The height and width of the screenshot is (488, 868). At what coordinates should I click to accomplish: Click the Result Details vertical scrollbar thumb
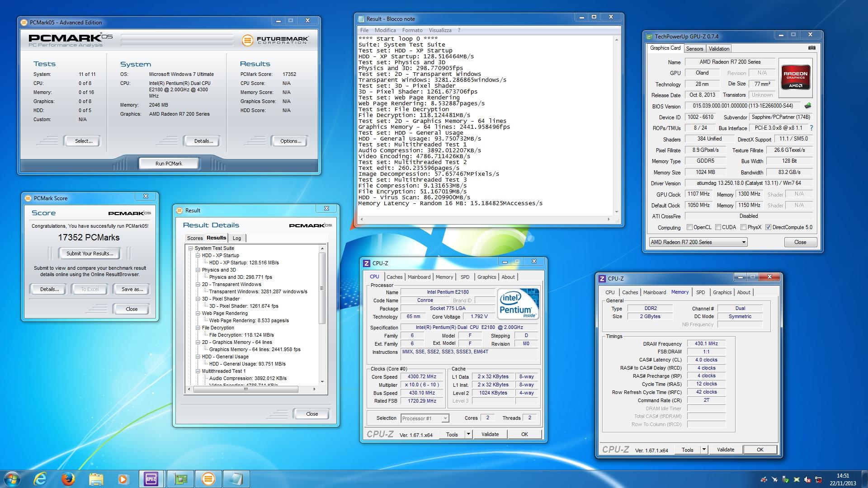tap(322, 288)
